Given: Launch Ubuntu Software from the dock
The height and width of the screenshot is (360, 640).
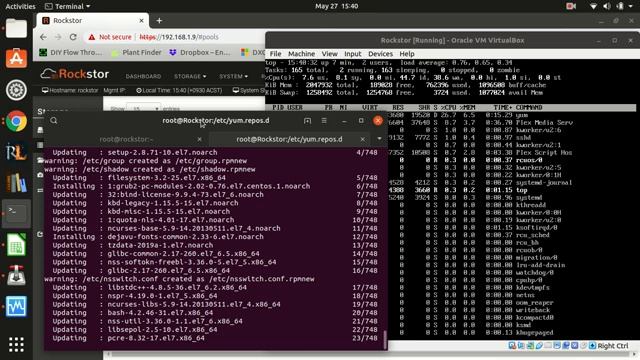Looking at the screenshot, I should click(16, 58).
